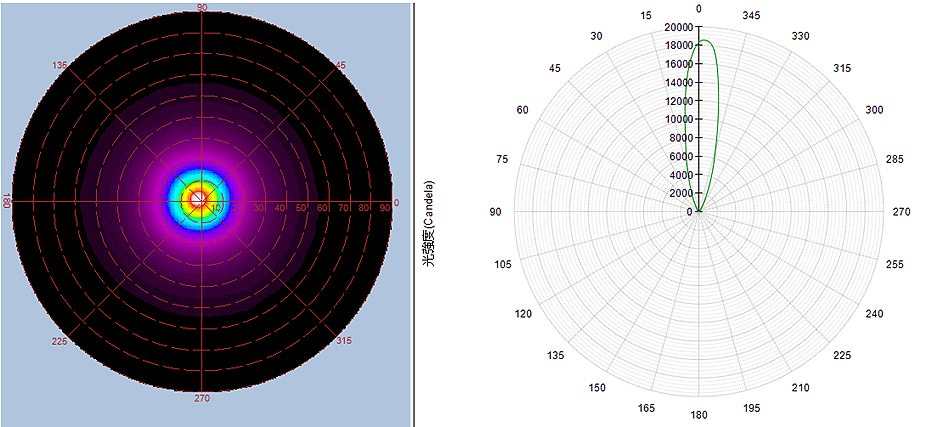Select the 2000 candela tick label

tap(681, 194)
